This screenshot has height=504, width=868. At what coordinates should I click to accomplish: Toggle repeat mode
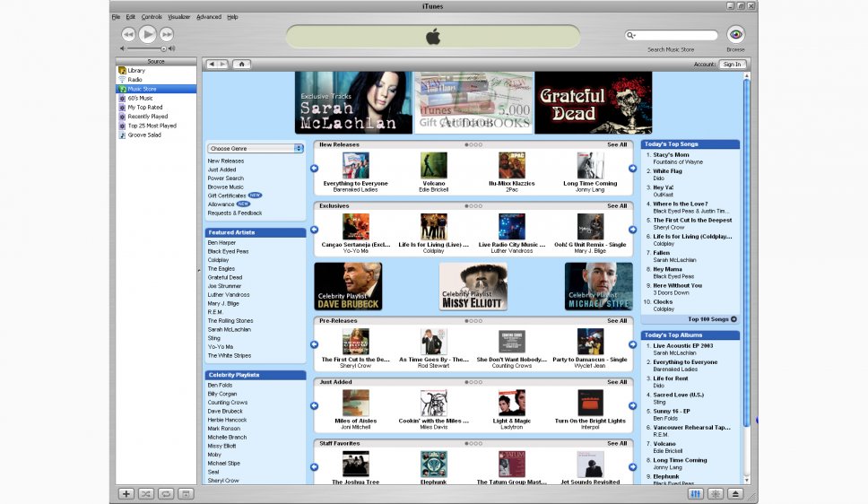pos(166,493)
